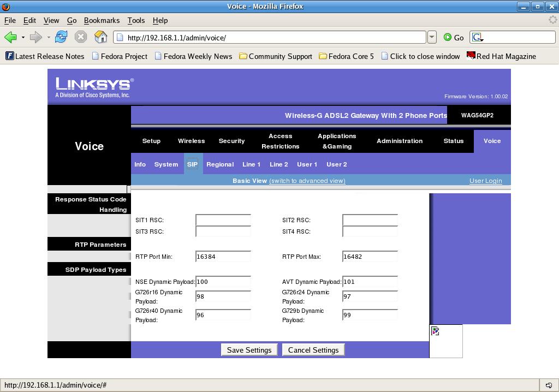Image resolution: width=559 pixels, height=392 pixels.
Task: Click the Save Settings button
Action: [249, 350]
